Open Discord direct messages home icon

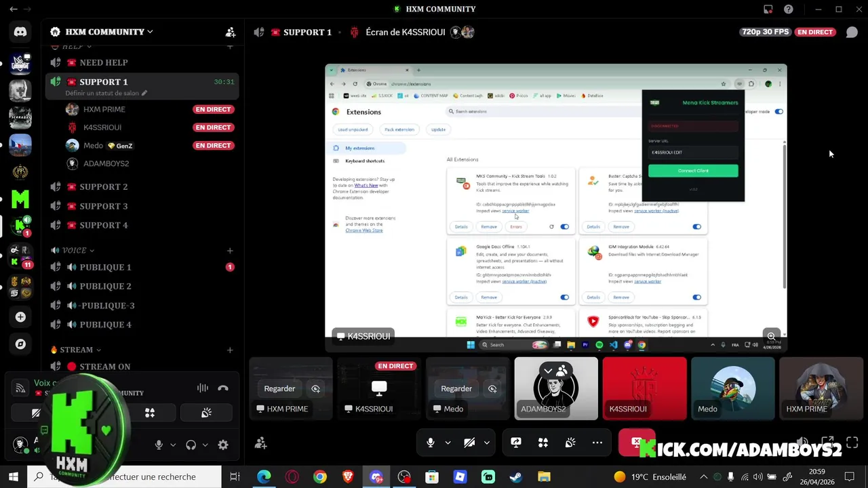[x=20, y=32]
